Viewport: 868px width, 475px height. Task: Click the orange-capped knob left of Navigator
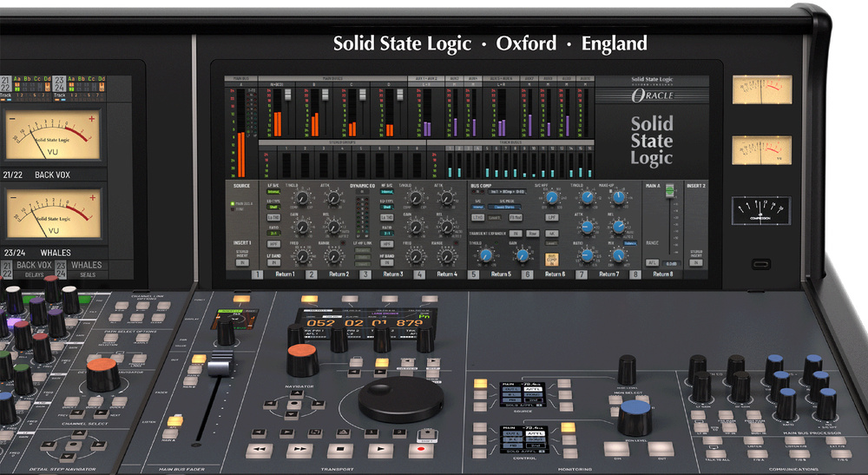point(103,375)
